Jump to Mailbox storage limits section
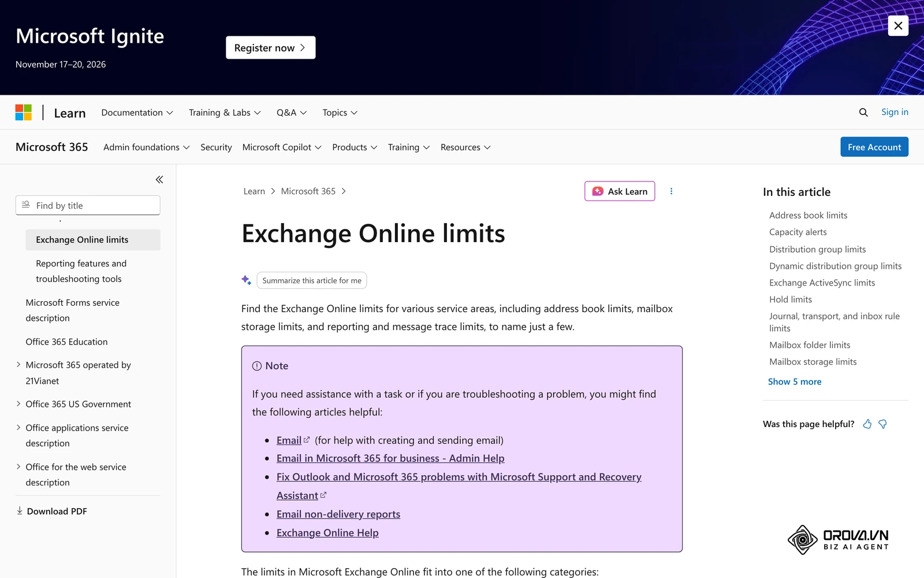Viewport: 924px width, 578px height. point(813,362)
